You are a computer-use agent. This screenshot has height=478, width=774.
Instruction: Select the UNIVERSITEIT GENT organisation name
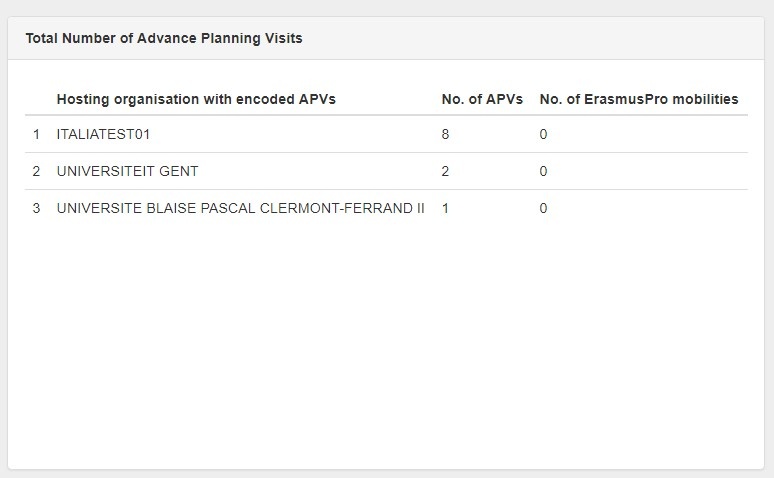(x=127, y=171)
